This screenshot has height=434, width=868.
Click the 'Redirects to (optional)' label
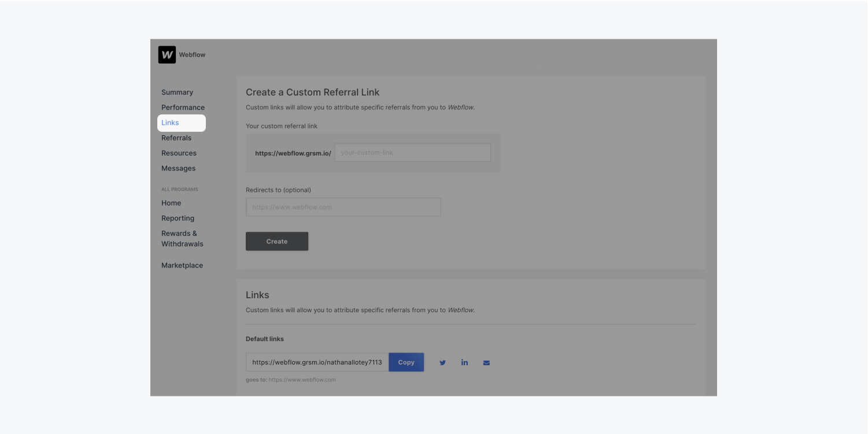click(x=278, y=190)
